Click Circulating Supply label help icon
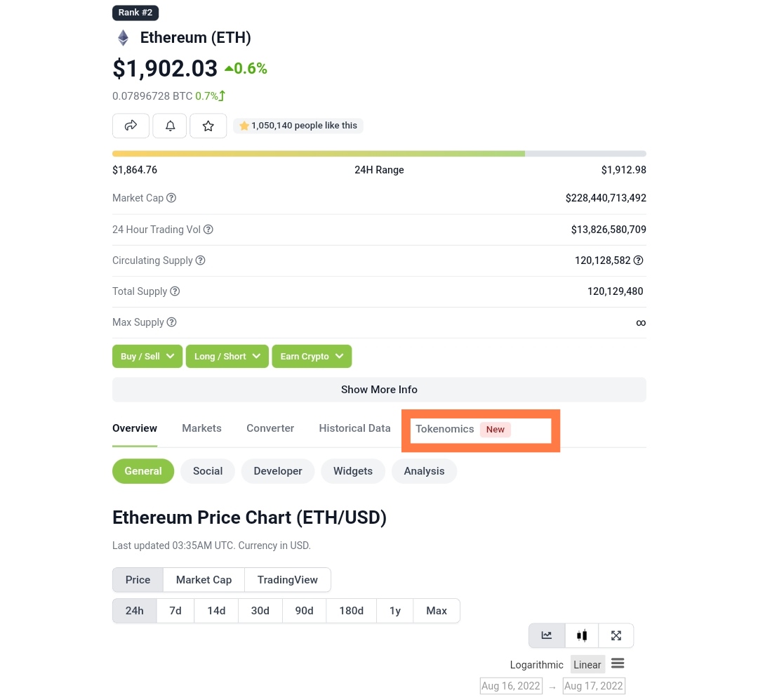Viewport: 758px width, 700px height. 200,260
